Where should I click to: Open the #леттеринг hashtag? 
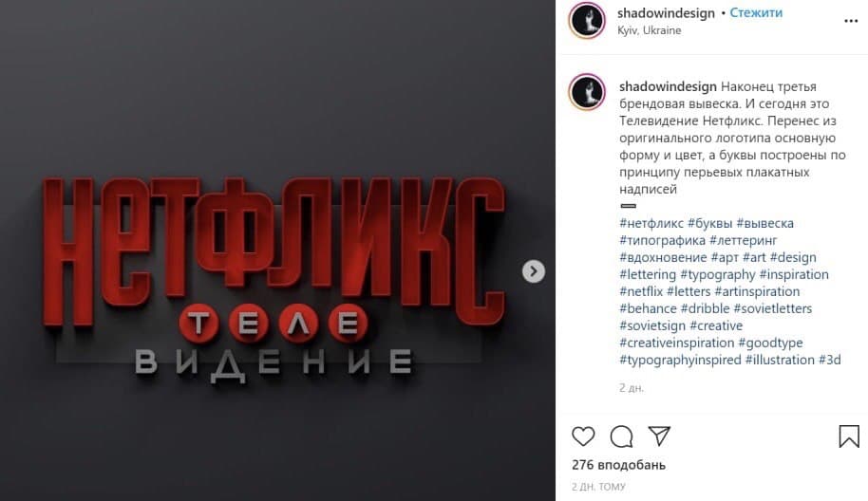[743, 241]
